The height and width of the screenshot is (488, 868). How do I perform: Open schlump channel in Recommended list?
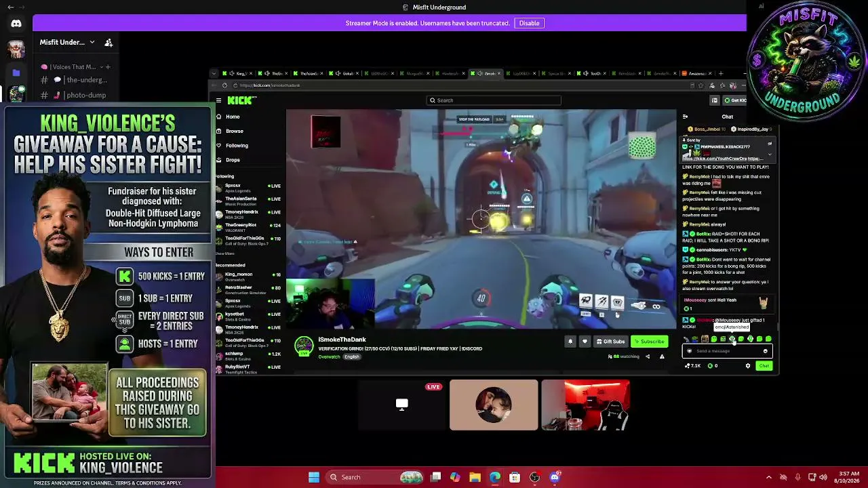tap(248, 356)
